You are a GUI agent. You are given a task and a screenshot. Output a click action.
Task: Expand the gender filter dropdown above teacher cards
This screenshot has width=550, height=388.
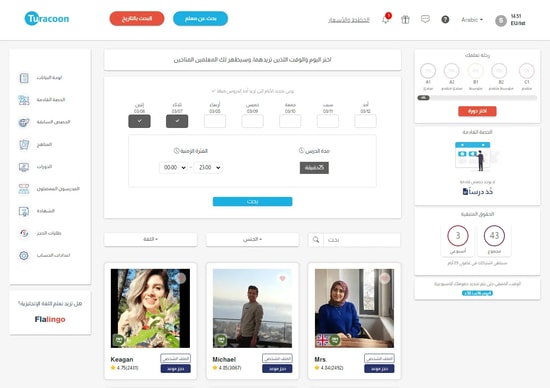click(253, 239)
